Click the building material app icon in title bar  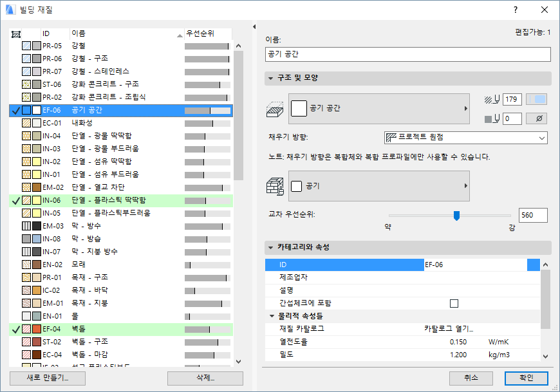10,10
